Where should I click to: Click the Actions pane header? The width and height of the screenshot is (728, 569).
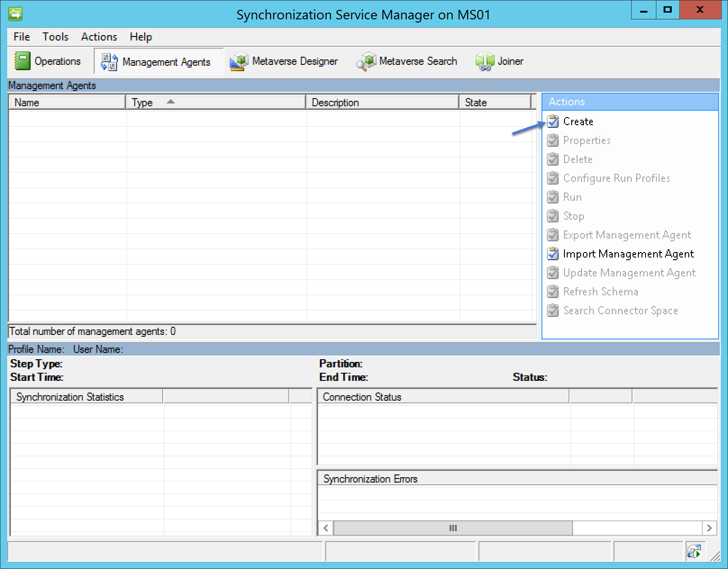(x=630, y=102)
